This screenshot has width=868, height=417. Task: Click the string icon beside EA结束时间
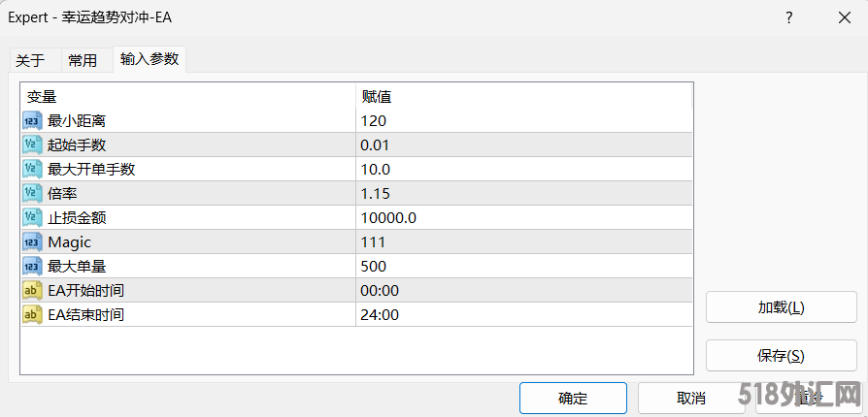[x=32, y=315]
